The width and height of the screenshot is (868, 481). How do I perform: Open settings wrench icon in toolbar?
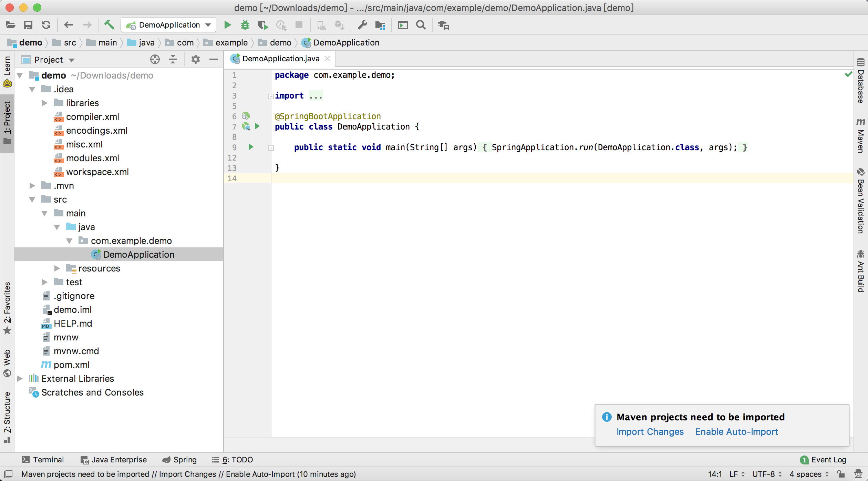[x=362, y=25]
